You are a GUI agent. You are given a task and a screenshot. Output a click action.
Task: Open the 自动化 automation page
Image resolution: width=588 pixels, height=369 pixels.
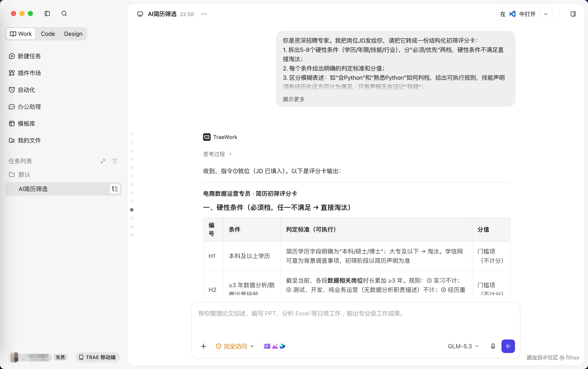point(22,90)
